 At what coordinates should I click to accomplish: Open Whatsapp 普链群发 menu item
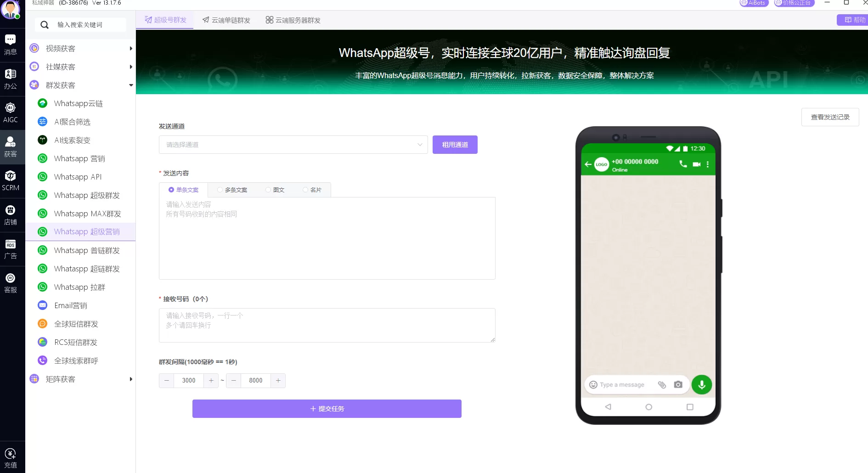point(81,250)
